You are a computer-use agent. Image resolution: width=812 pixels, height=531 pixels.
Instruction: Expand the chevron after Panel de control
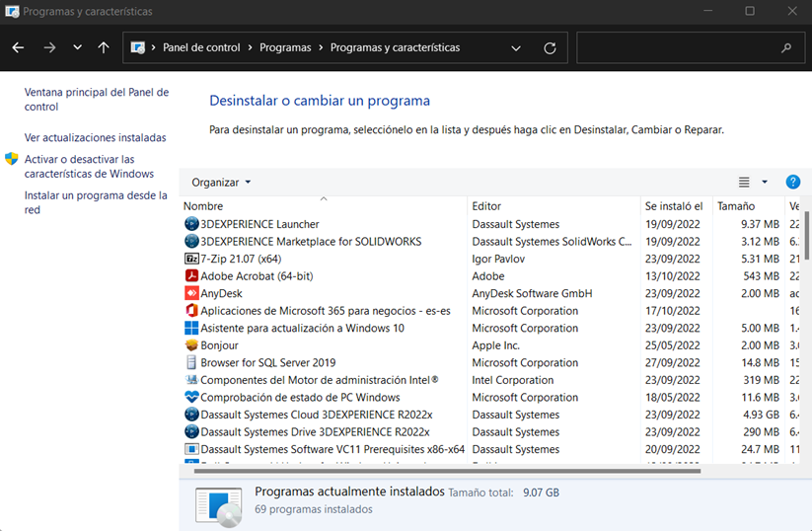pyautogui.click(x=251, y=47)
